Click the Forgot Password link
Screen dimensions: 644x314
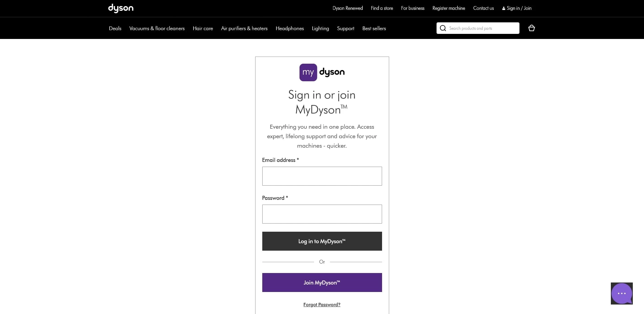[x=322, y=305]
